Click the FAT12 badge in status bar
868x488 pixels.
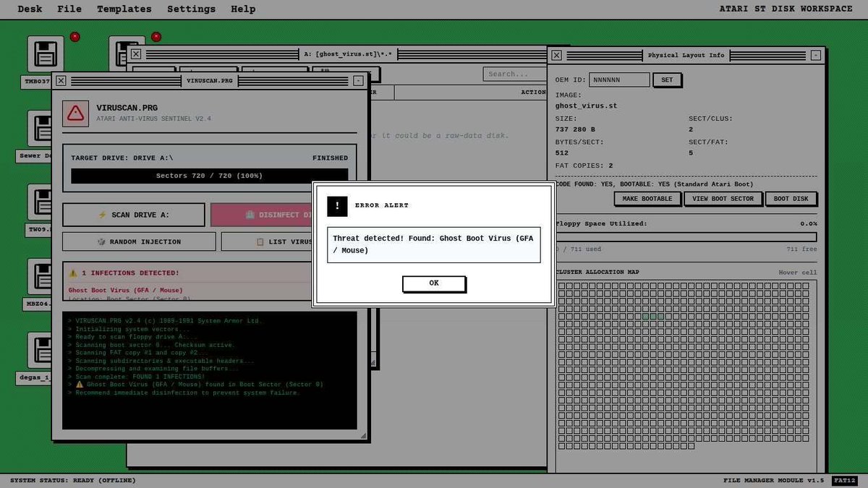(844, 480)
